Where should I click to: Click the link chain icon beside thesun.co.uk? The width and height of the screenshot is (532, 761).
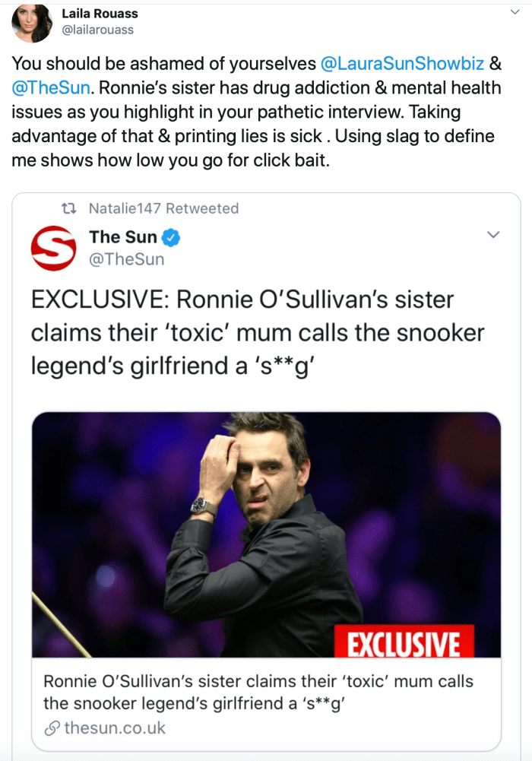[51, 726]
